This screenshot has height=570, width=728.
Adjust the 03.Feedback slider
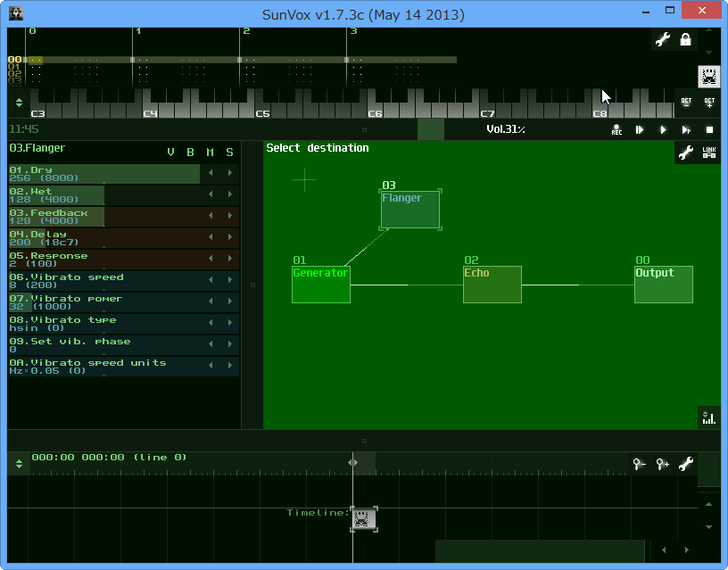point(104,216)
